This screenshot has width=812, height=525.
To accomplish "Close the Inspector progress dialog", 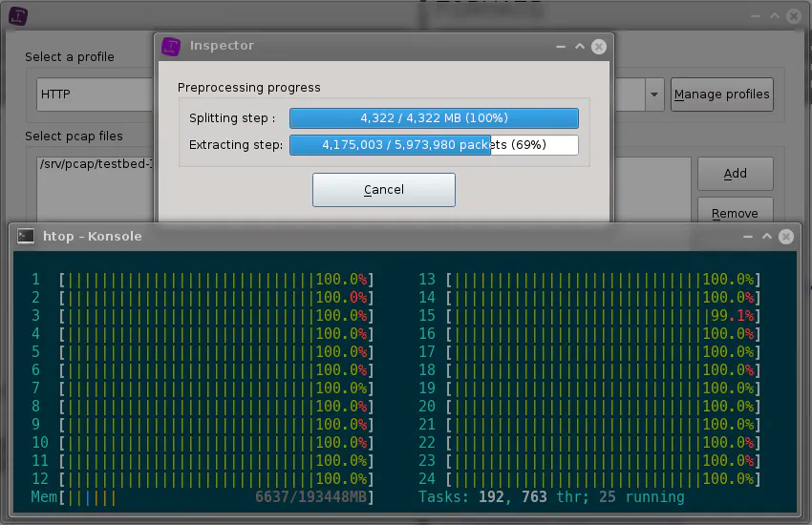I will click(599, 47).
